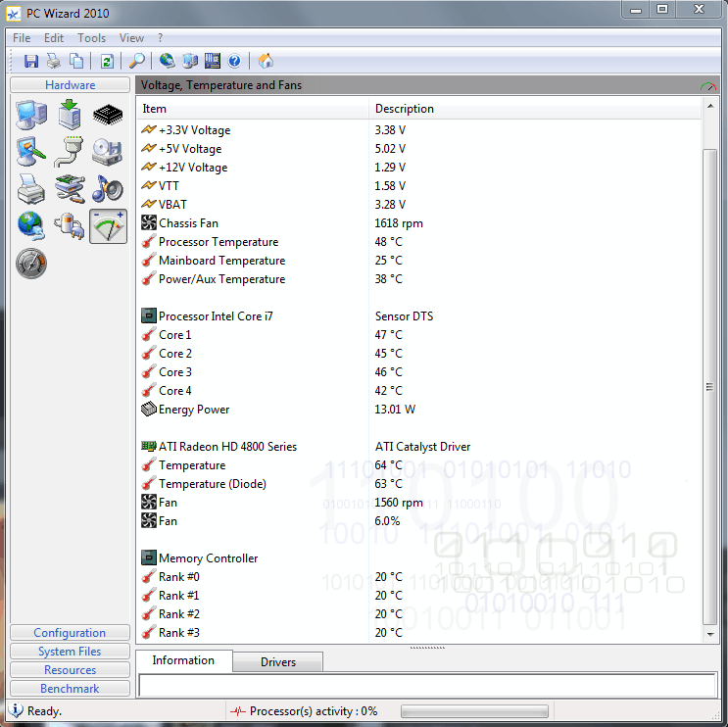Select the Memory Controller row

pos(418,558)
